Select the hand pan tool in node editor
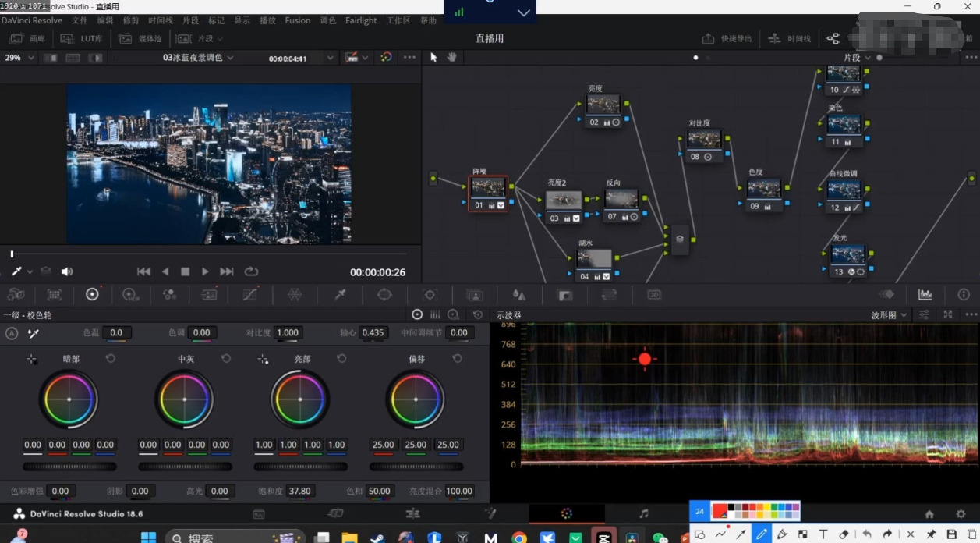Viewport: 980px width, 543px height. point(451,57)
